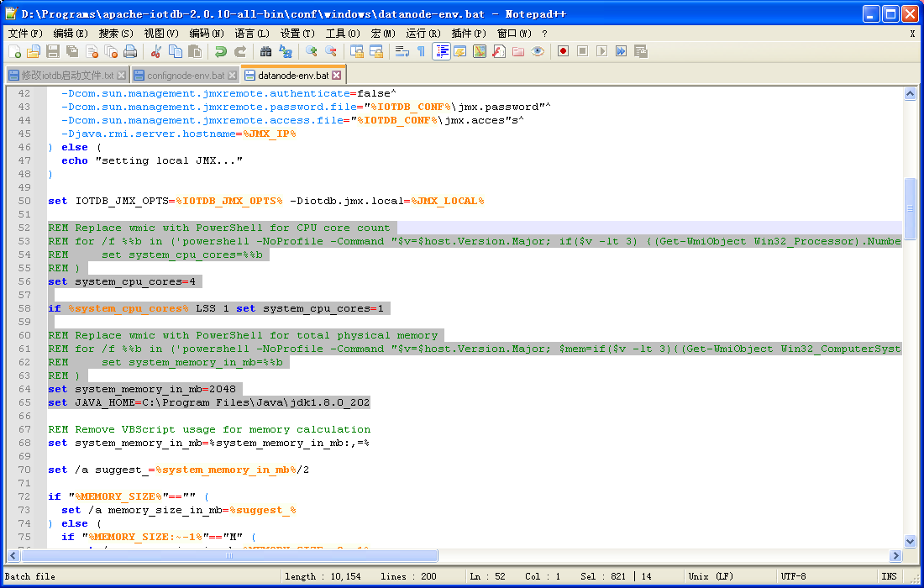
Task: Close current document using toolbar icon
Action: click(x=92, y=52)
